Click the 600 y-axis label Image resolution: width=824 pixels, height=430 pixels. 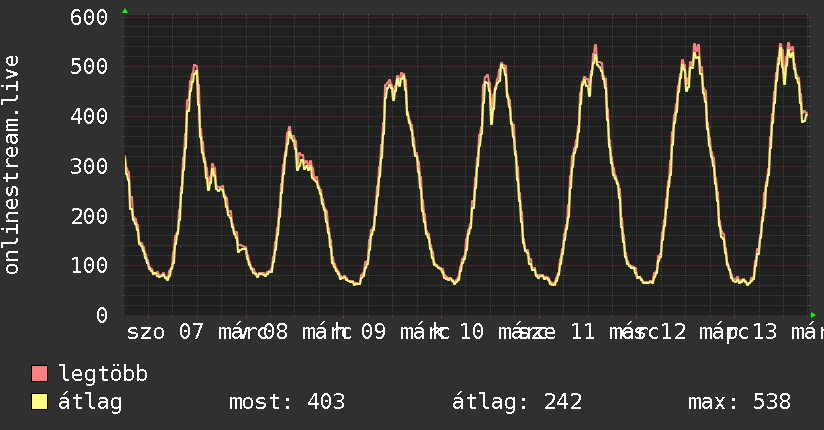pos(89,17)
